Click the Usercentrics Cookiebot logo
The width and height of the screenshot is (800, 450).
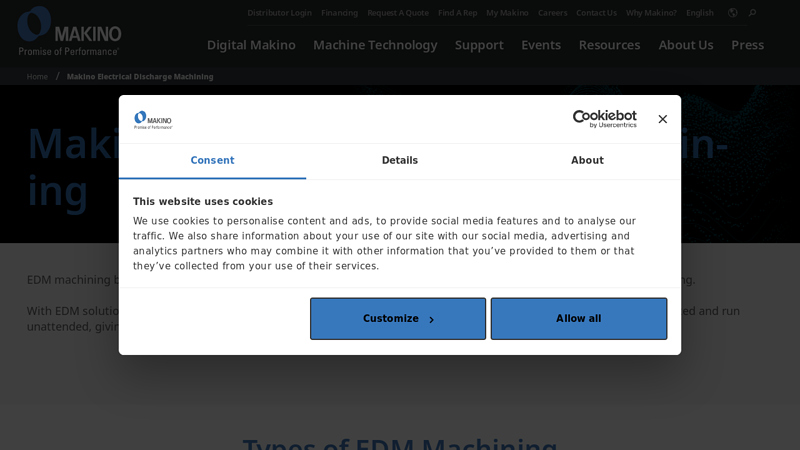(604, 119)
